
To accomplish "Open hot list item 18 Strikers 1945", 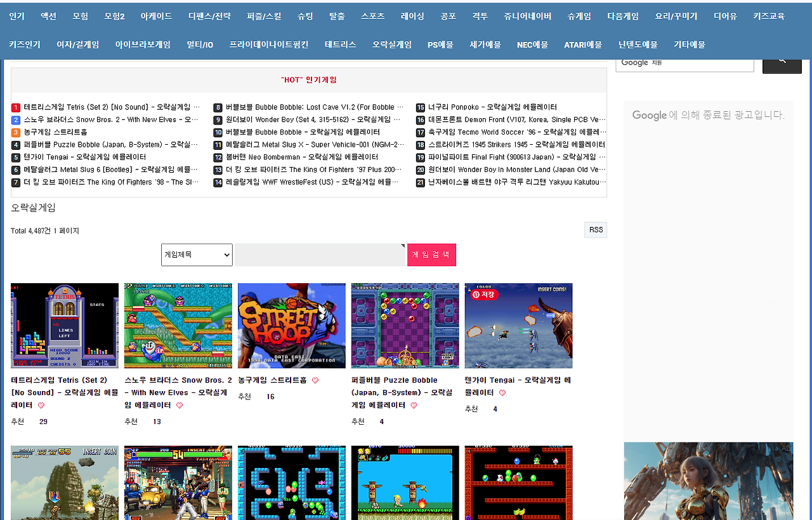I will click(x=516, y=145).
